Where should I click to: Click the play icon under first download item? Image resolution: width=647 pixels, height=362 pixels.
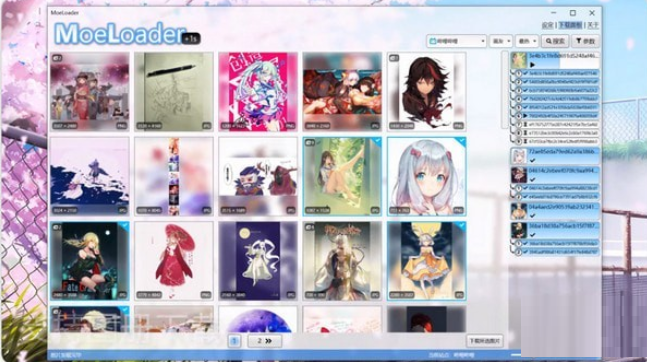532,65
